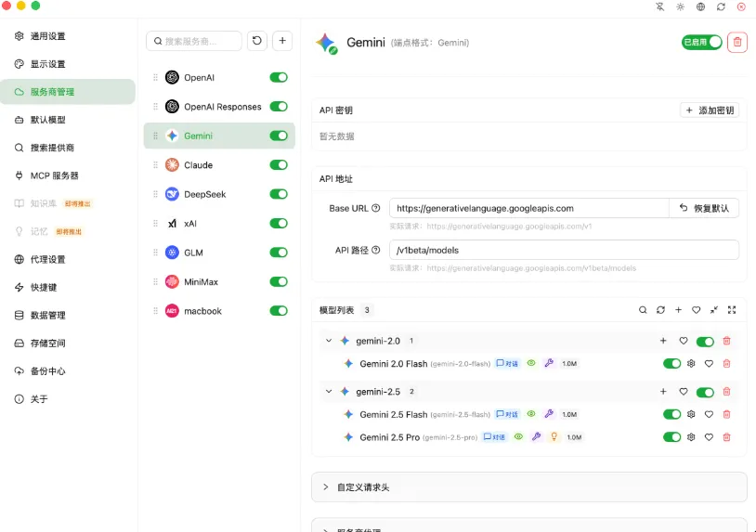
Task: Click the theme sun icon in title bar
Action: (680, 6)
